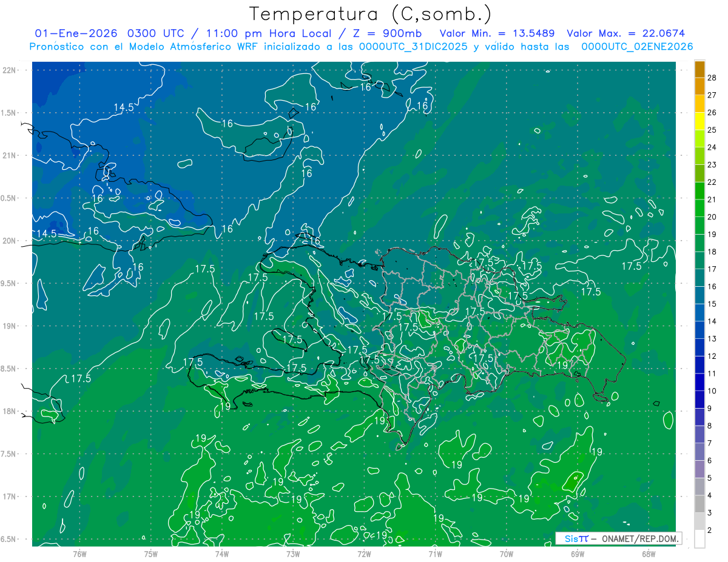Click the white colorbar swatch below 2
The image size is (728, 562).
[699, 538]
